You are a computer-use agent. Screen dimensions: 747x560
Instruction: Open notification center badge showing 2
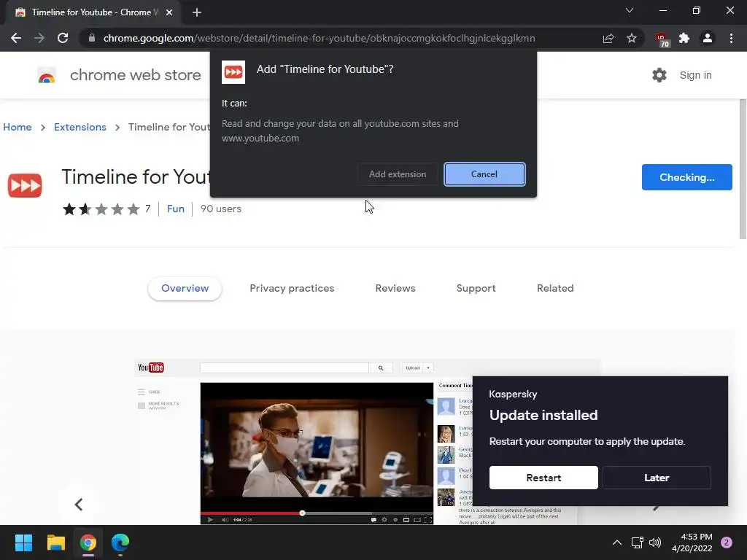tap(727, 542)
